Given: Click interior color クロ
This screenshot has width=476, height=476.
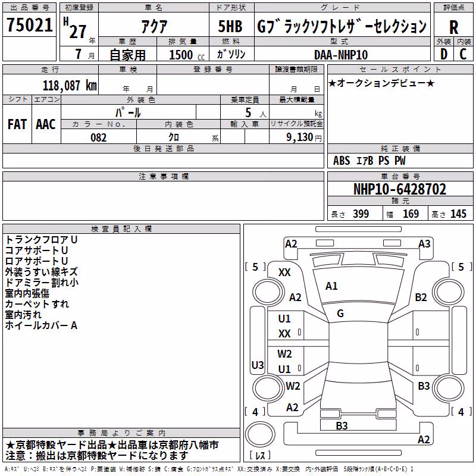Looking at the screenshot, I should point(174,137).
